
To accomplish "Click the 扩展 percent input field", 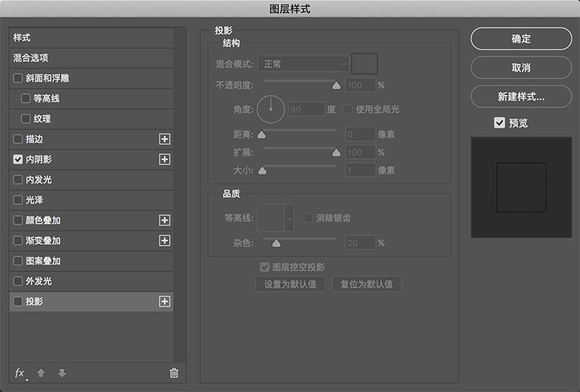I will click(361, 152).
